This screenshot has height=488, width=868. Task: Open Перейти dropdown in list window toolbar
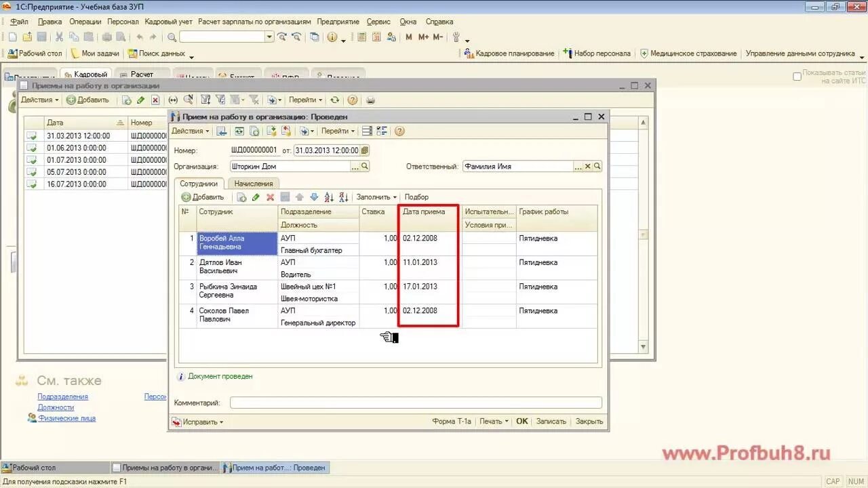tap(306, 100)
